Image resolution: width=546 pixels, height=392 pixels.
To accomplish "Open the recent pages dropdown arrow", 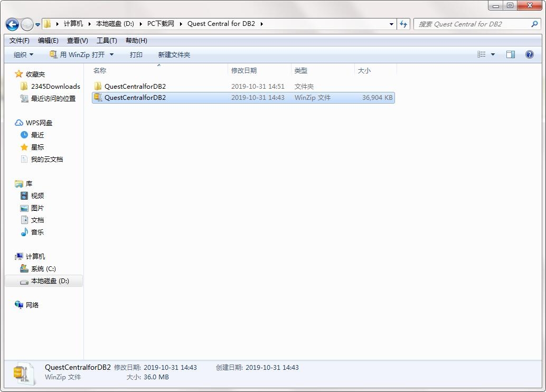I will coord(37,25).
